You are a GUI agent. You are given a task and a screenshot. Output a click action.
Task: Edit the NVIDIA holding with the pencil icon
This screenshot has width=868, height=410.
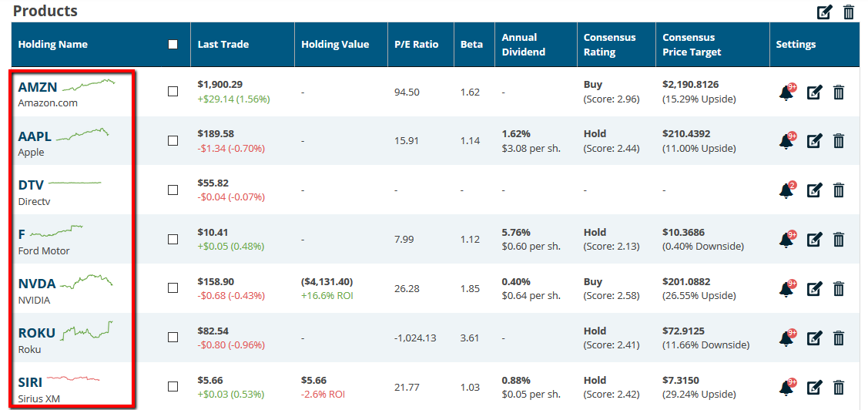814,289
